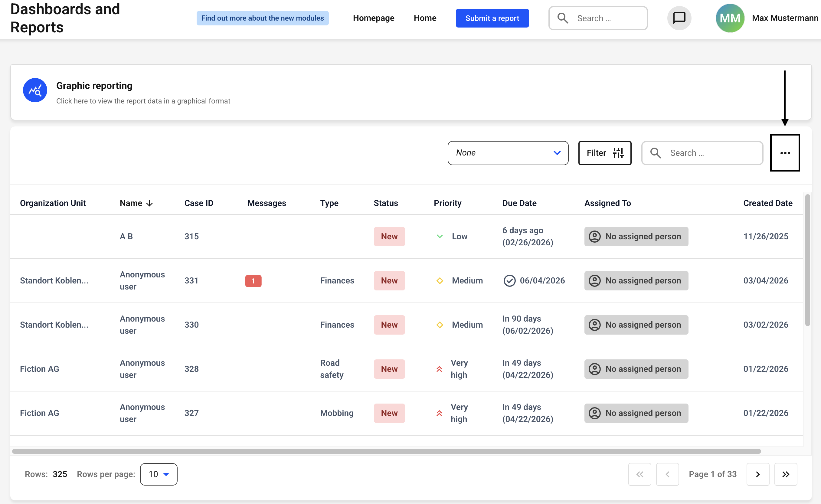Open the None view dropdown
821x504 pixels.
[x=508, y=153]
